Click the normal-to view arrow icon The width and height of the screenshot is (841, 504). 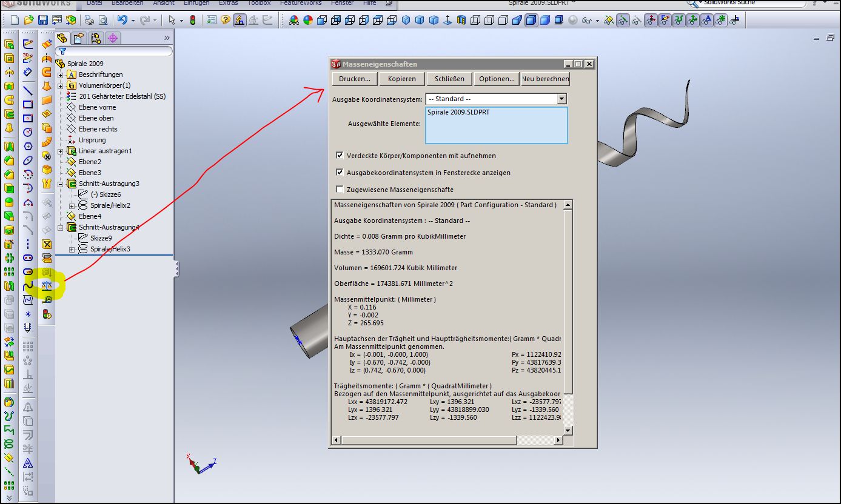click(448, 20)
